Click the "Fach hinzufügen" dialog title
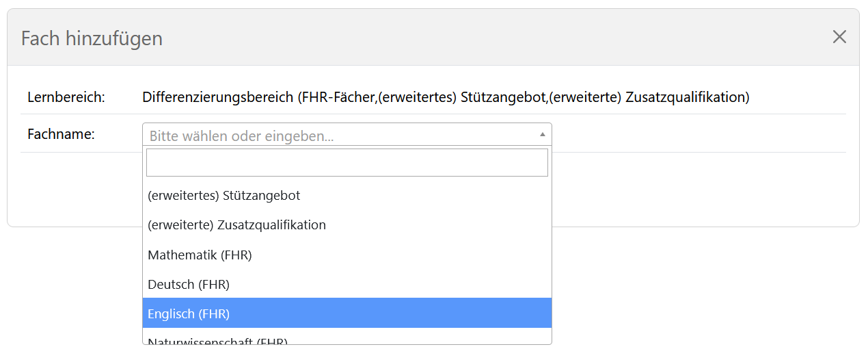Viewport: 868px width, 360px height. [x=92, y=38]
